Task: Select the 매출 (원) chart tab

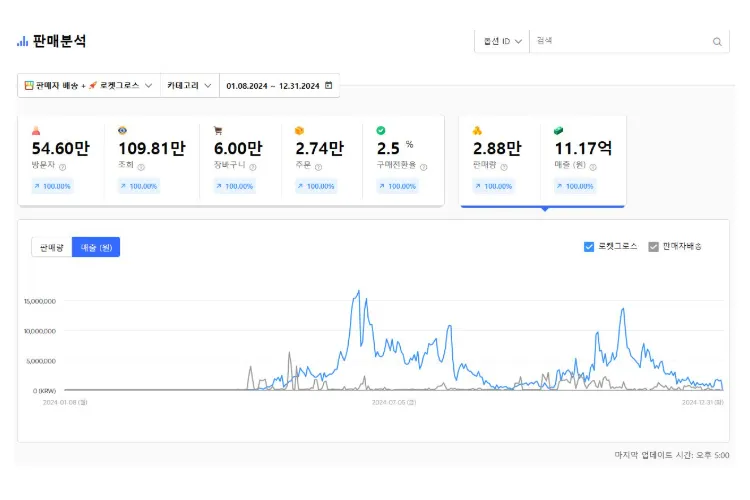Action: coord(96,247)
